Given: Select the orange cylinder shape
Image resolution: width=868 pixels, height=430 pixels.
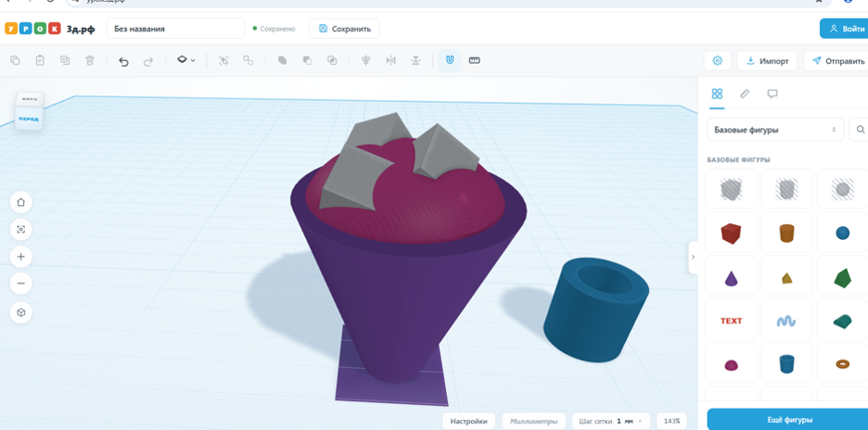Looking at the screenshot, I should point(786,233).
